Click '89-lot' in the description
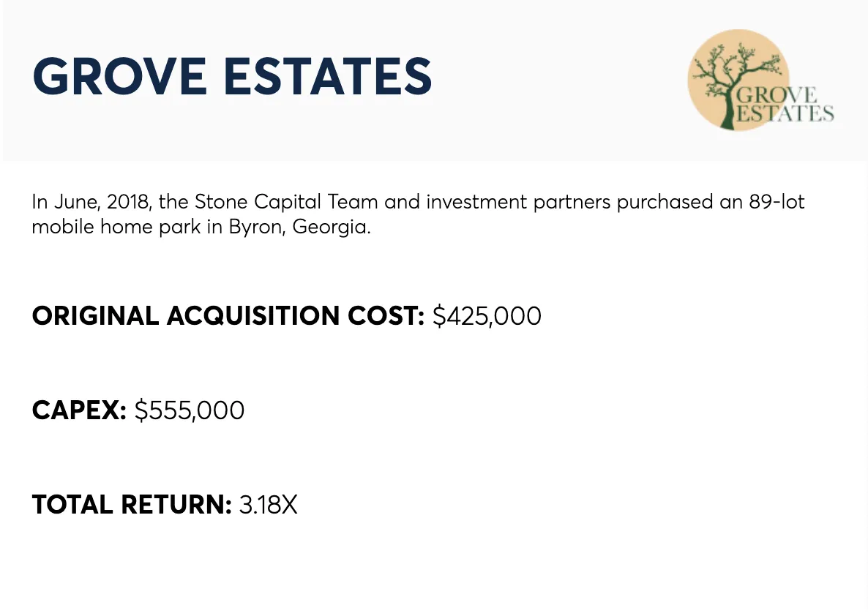The width and height of the screenshot is (868, 616). 777,201
